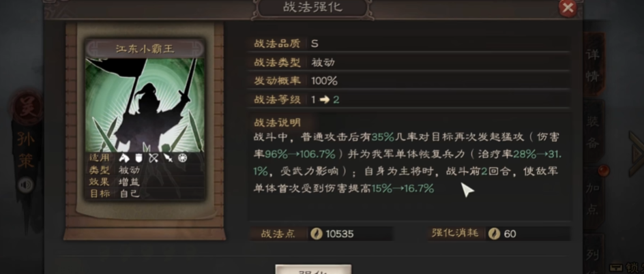Image resolution: width=644 pixels, height=274 pixels.
Task: Click the sound speaker icon below 孙策
Action: pos(25,185)
